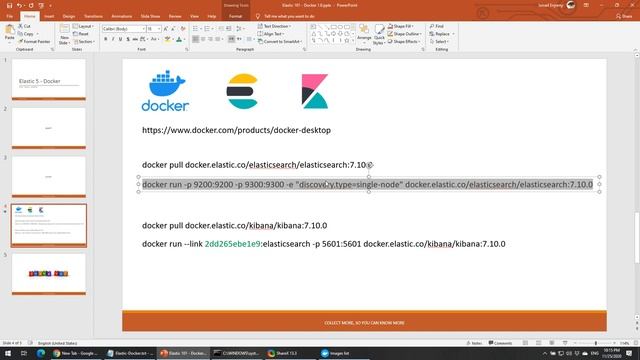
Task: Open the Drawing Tools Format tab
Action: coord(235,16)
